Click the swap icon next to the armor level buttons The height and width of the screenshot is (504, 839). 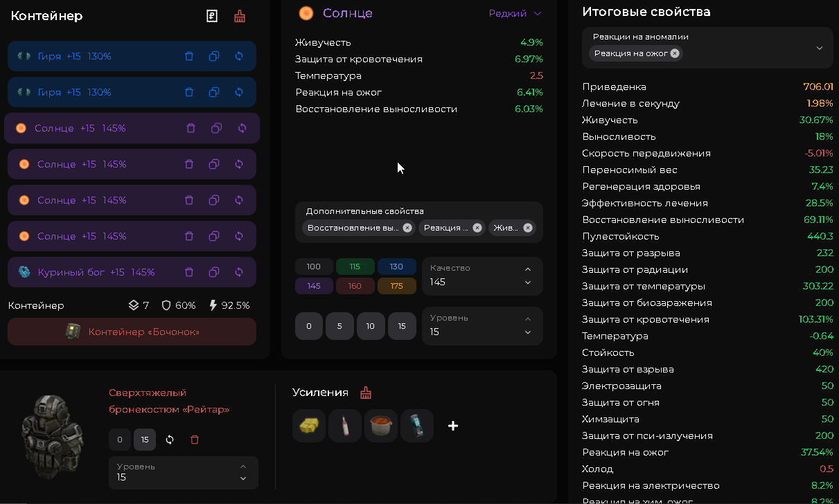[x=170, y=440]
